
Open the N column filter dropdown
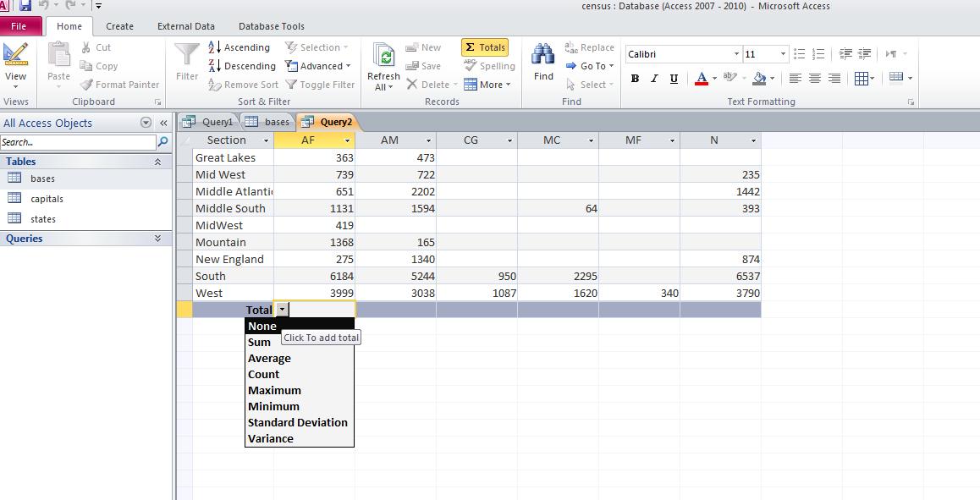click(x=753, y=140)
